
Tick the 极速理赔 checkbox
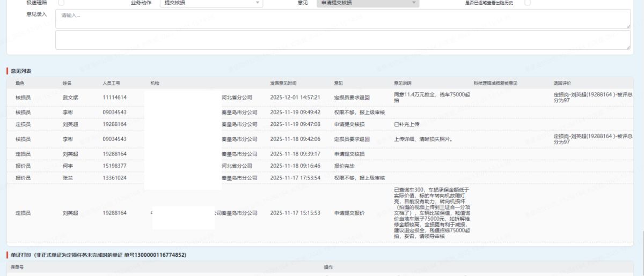pyautogui.click(x=61, y=3)
